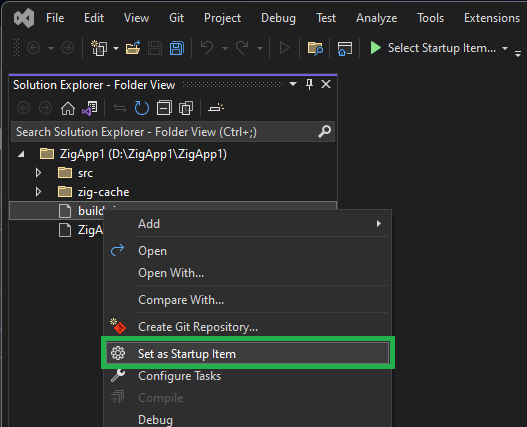Click the Search Solution Explorer input field
The width and height of the screenshot is (527, 427).
click(173, 132)
